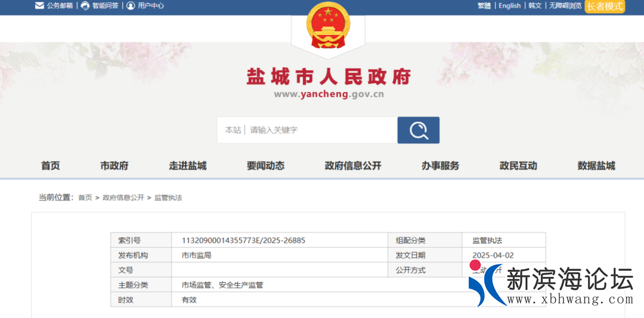
Task: Click the 智能问答 robot icon
Action: pyautogui.click(x=85, y=6)
